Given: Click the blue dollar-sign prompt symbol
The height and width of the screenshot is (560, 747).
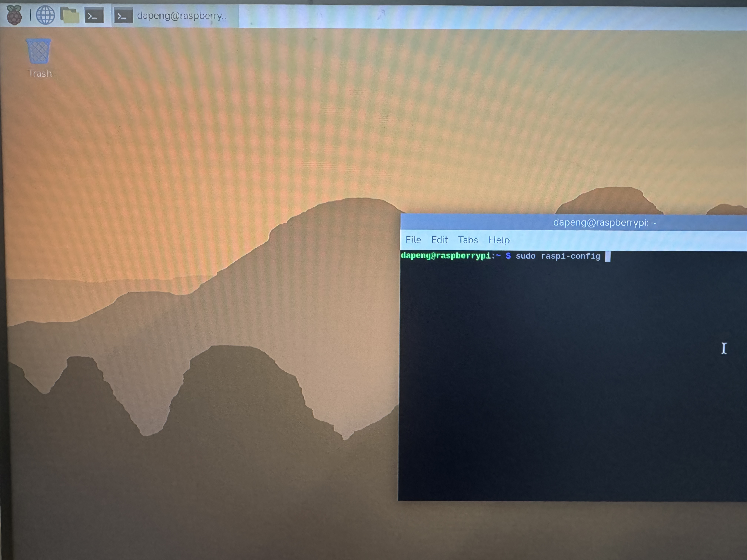Looking at the screenshot, I should (508, 256).
